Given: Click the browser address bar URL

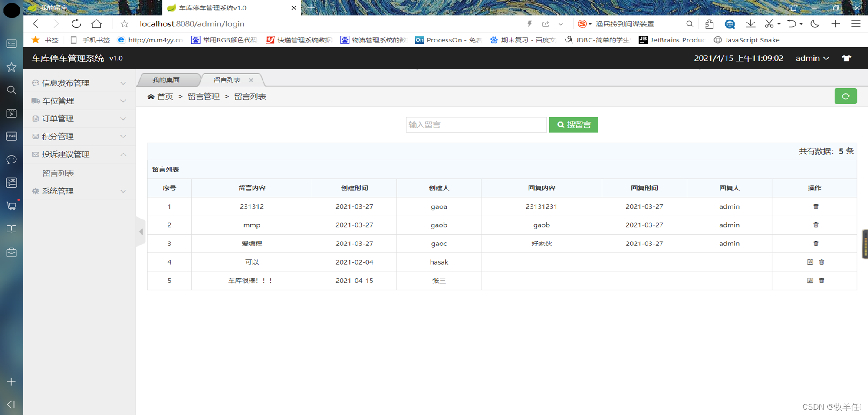Looking at the screenshot, I should 192,24.
